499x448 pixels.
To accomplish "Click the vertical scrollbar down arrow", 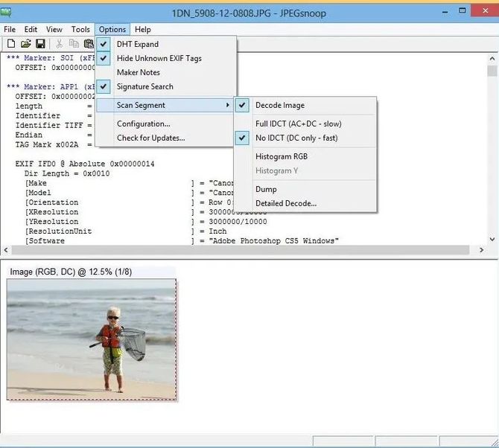I will pos(492,240).
